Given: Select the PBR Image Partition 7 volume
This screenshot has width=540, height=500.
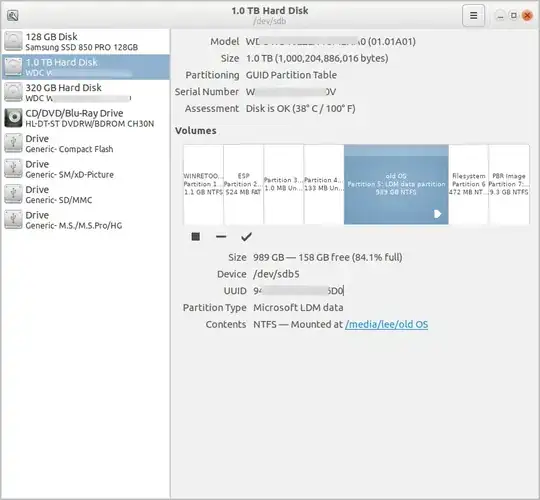Looking at the screenshot, I should pyautogui.click(x=509, y=185).
